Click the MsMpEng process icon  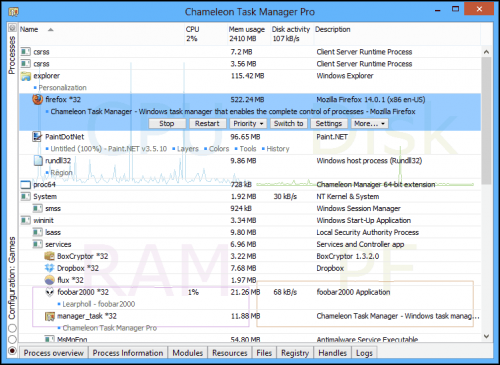(49, 339)
